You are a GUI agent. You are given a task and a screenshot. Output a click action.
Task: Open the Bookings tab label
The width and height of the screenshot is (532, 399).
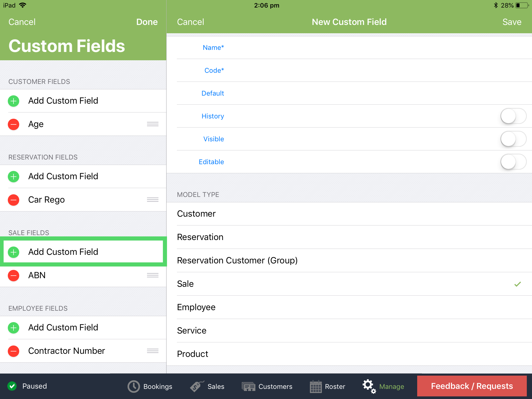[158, 387]
